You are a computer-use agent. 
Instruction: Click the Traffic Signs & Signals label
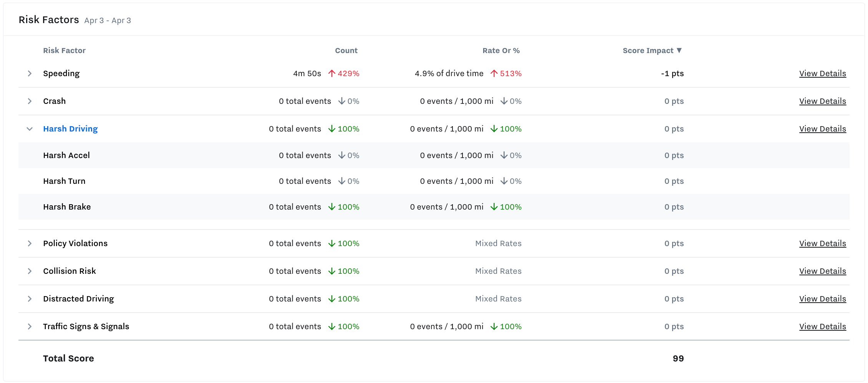(86, 326)
